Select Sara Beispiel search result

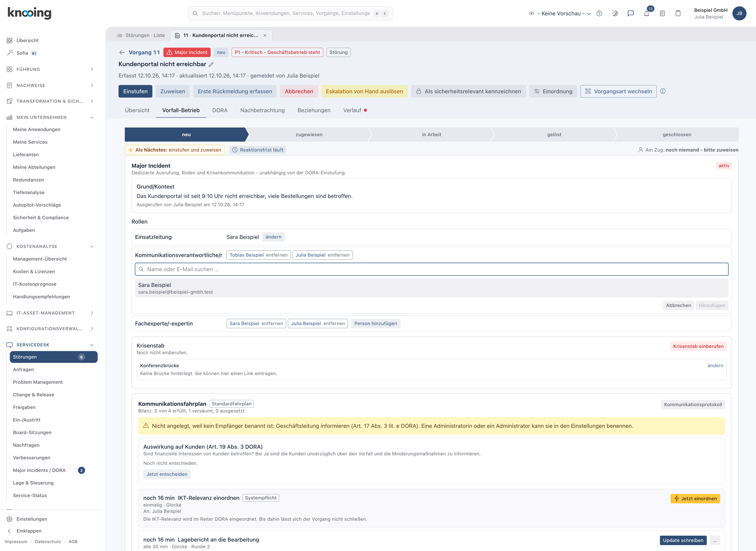click(x=431, y=288)
